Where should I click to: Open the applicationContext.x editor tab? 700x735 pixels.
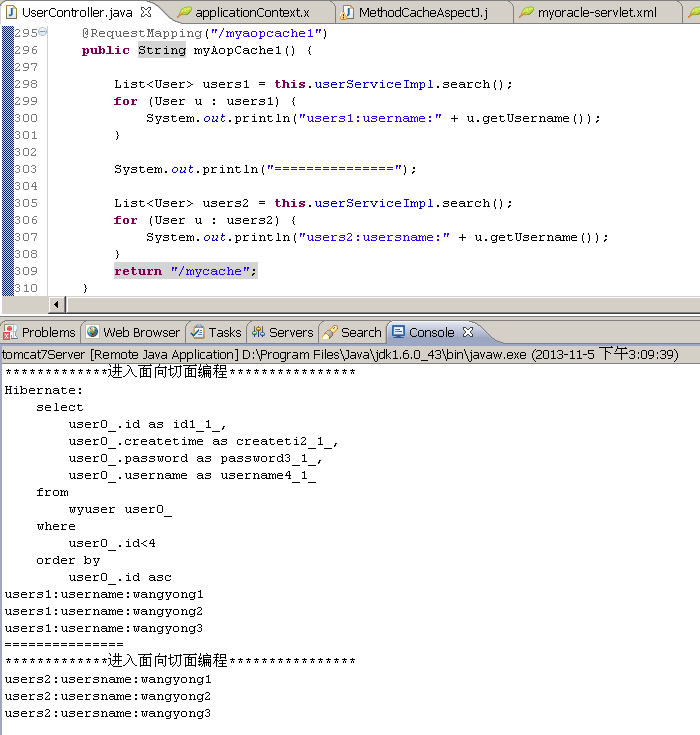click(x=252, y=13)
